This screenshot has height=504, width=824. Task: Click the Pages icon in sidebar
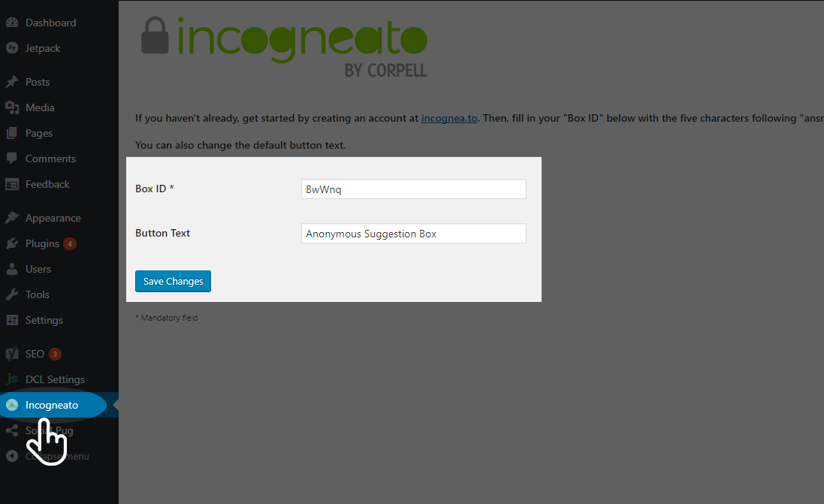[x=12, y=133]
